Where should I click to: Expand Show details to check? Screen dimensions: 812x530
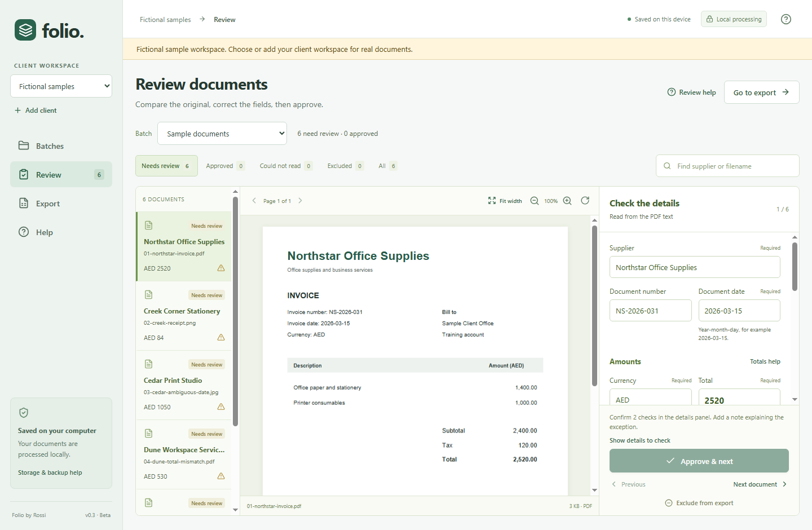click(x=640, y=440)
